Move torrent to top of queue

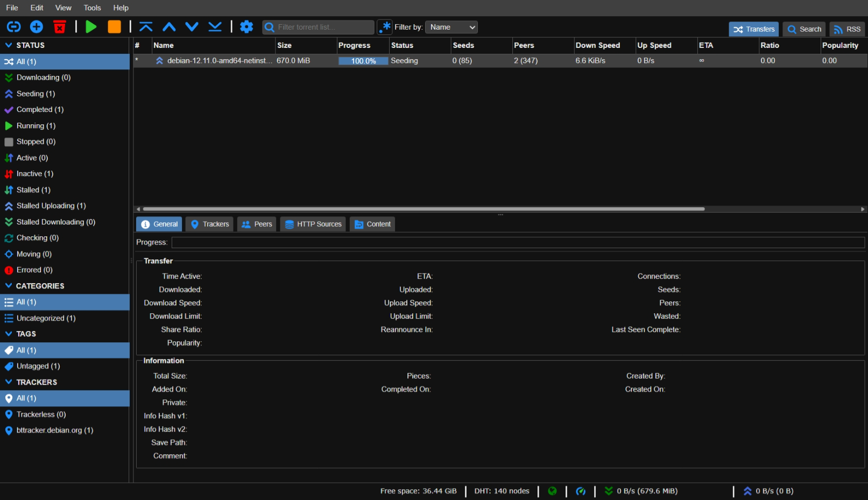point(146,27)
